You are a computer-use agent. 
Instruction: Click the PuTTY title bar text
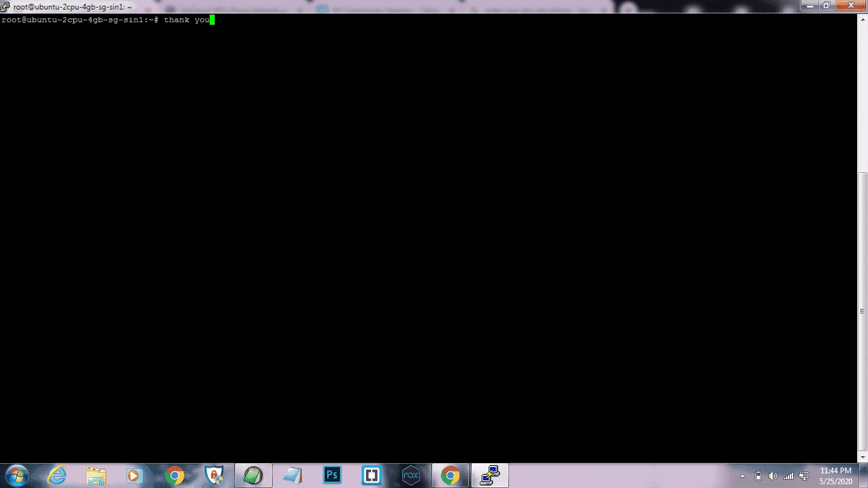click(x=72, y=6)
